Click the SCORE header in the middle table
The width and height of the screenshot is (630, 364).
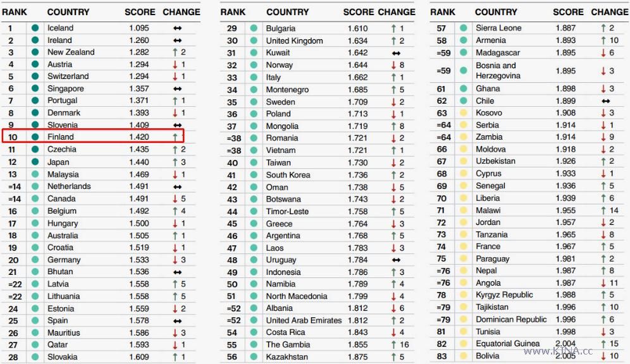359,12
